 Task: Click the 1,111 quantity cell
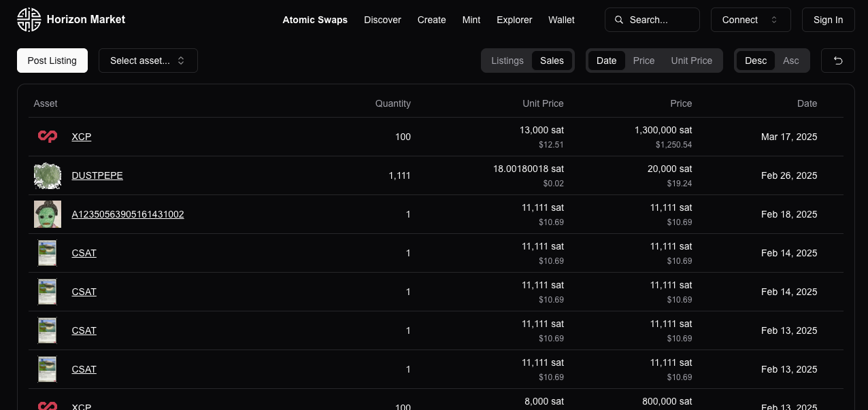tap(400, 175)
